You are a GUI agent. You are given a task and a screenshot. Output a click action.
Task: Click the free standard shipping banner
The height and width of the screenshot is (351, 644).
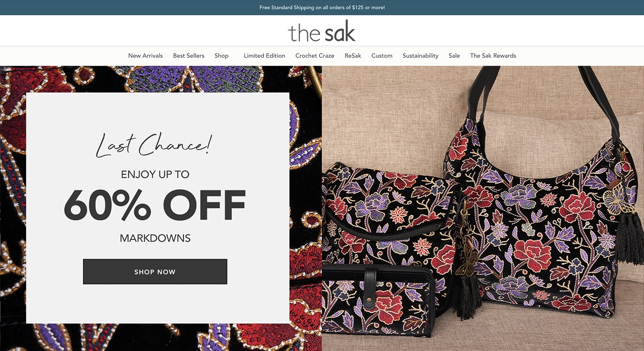(322, 7)
